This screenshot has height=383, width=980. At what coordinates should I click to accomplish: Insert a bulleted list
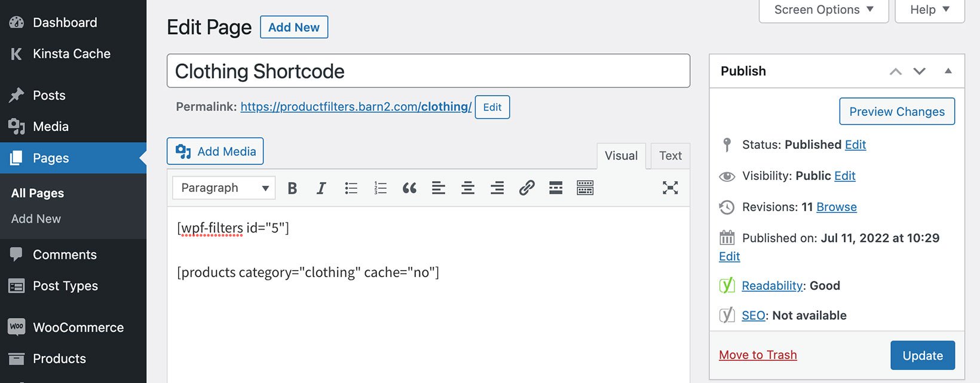pyautogui.click(x=351, y=188)
